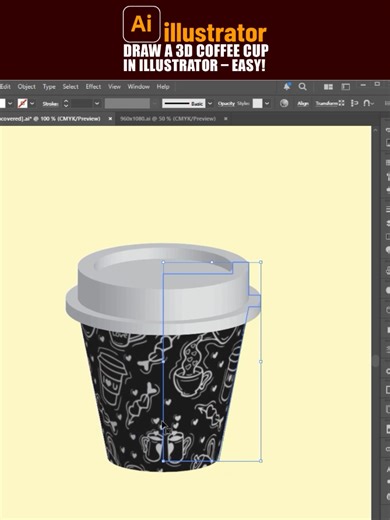Expand the brush definition dropdown arrow

coord(210,103)
